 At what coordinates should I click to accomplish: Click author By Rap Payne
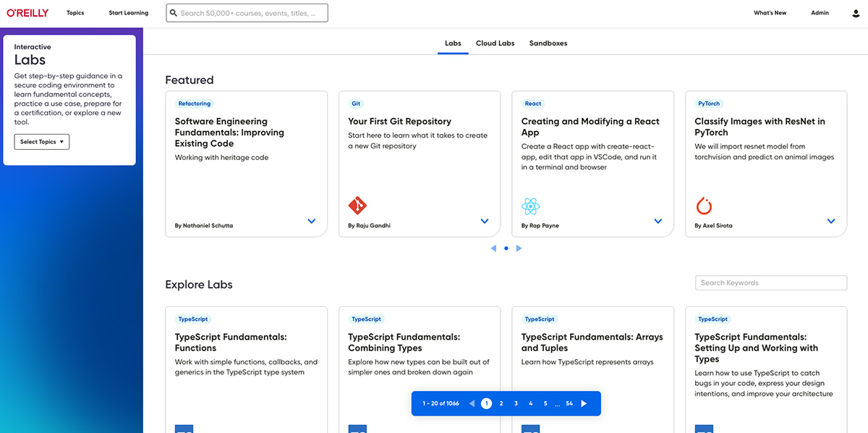540,226
